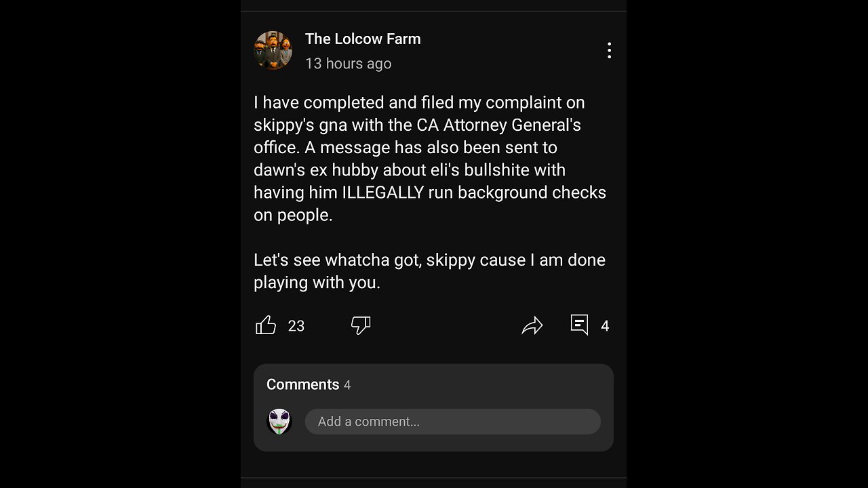Screen dimensions: 868x488
Task: Click "on people." ending the first paragraph
Action: pyautogui.click(x=293, y=216)
